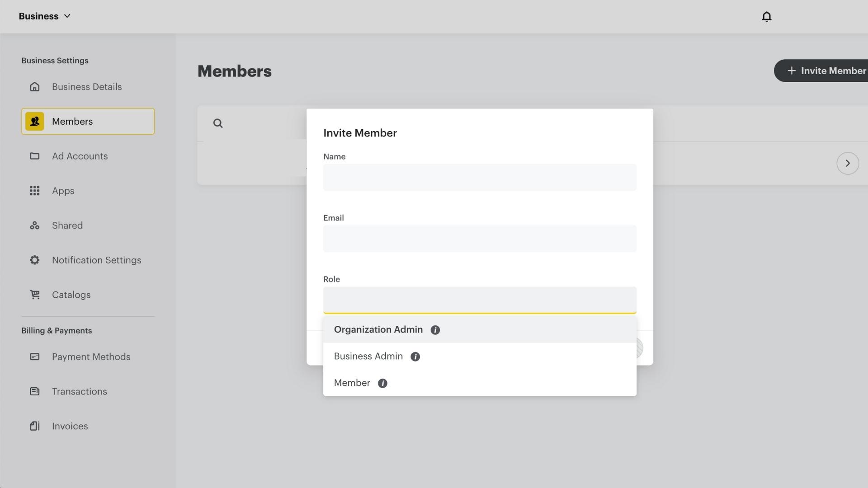Click the Notification Settings gear icon
The height and width of the screenshot is (488, 868).
coord(35,260)
